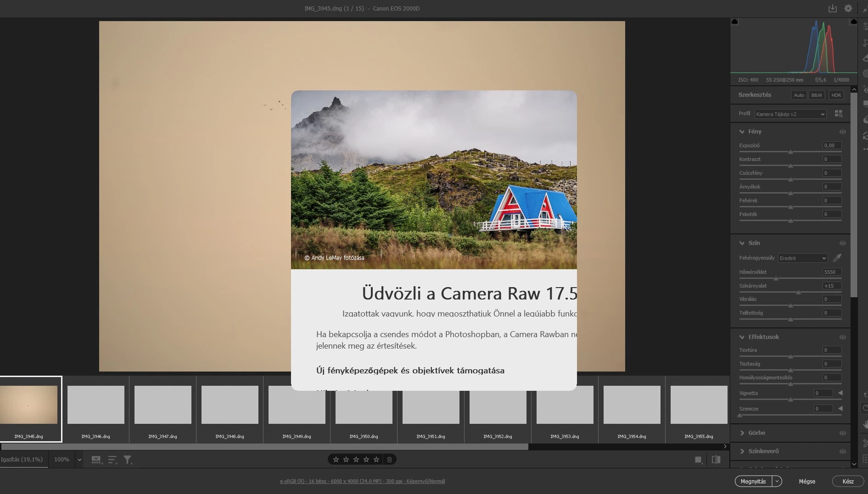This screenshot has width=868, height=494.
Task: Open the zoom level dropdown arrow
Action: [x=79, y=460]
